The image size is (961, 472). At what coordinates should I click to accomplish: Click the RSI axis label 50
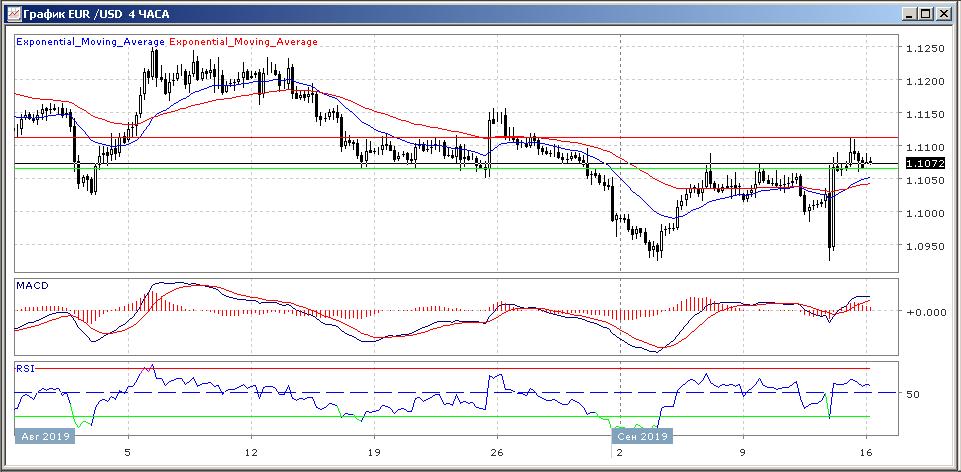coord(912,394)
